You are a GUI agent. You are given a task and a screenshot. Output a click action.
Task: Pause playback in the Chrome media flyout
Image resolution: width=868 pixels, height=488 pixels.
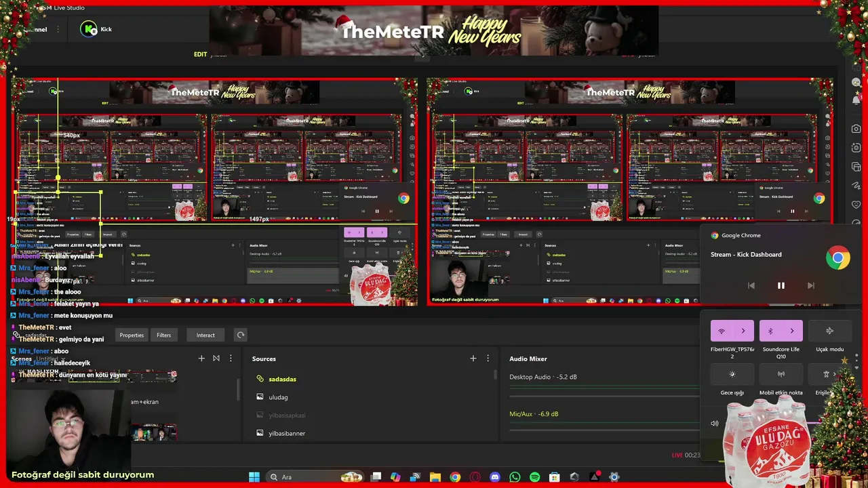[781, 286]
